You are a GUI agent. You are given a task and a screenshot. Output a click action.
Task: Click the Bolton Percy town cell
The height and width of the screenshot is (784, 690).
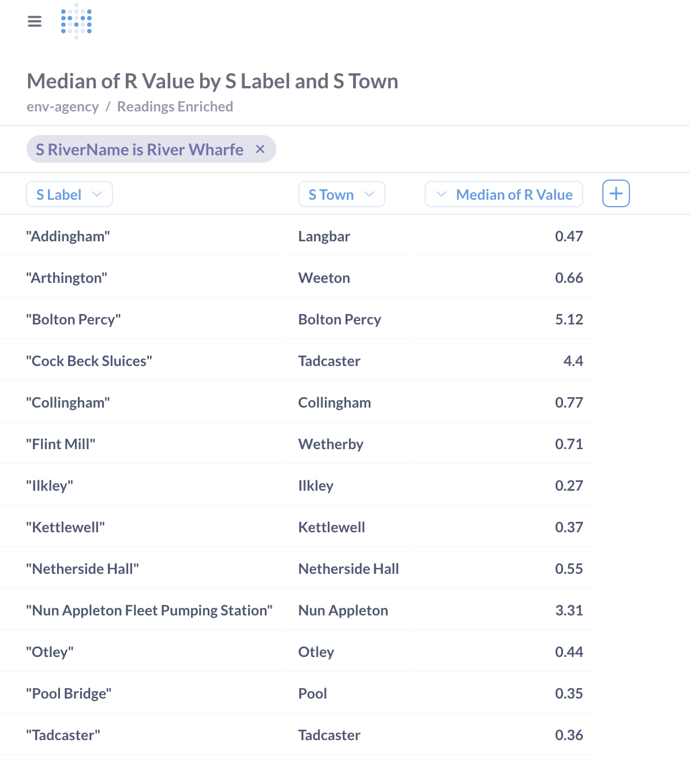point(340,319)
